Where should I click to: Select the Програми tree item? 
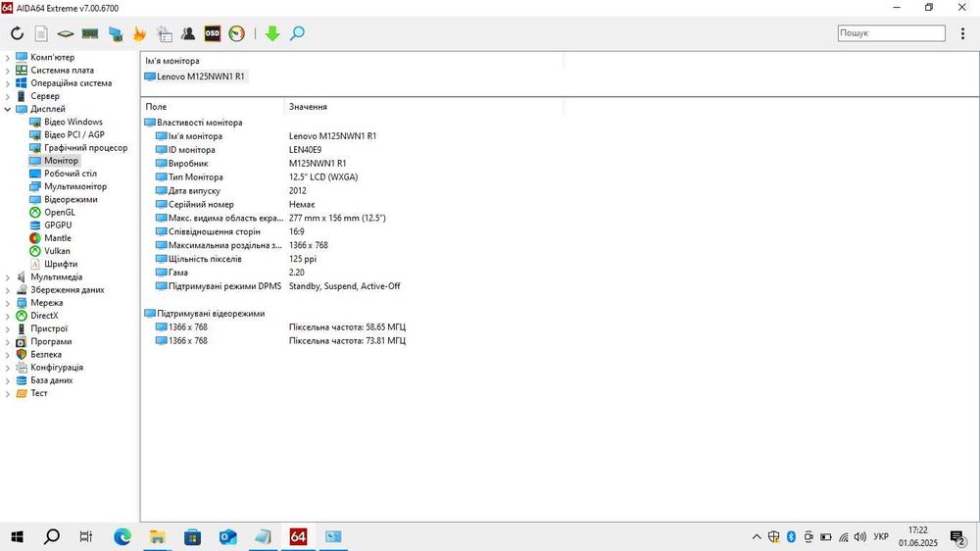pyautogui.click(x=51, y=341)
